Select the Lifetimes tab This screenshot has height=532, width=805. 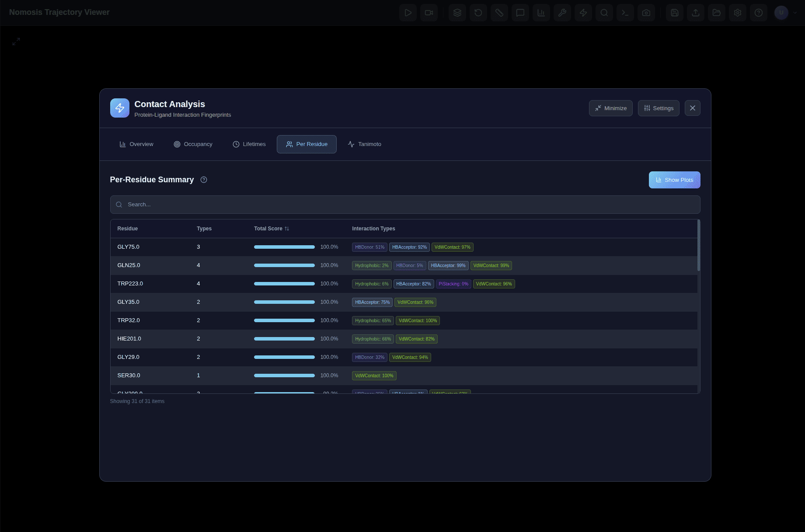click(x=249, y=144)
